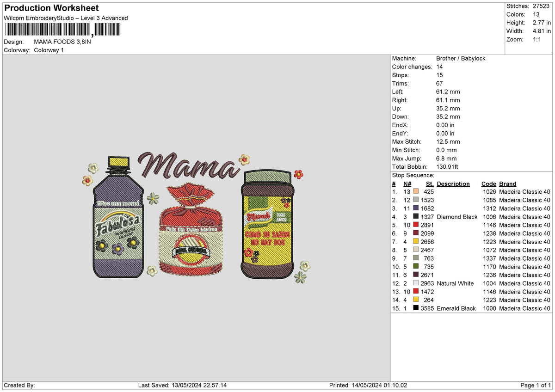The width and height of the screenshot is (555, 392).
Task: Click the 'Trims:' value 67
Action: coord(440,83)
